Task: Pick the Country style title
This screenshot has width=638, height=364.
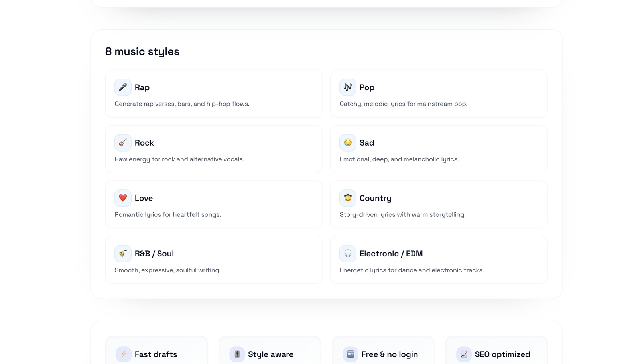Action: tap(375, 198)
